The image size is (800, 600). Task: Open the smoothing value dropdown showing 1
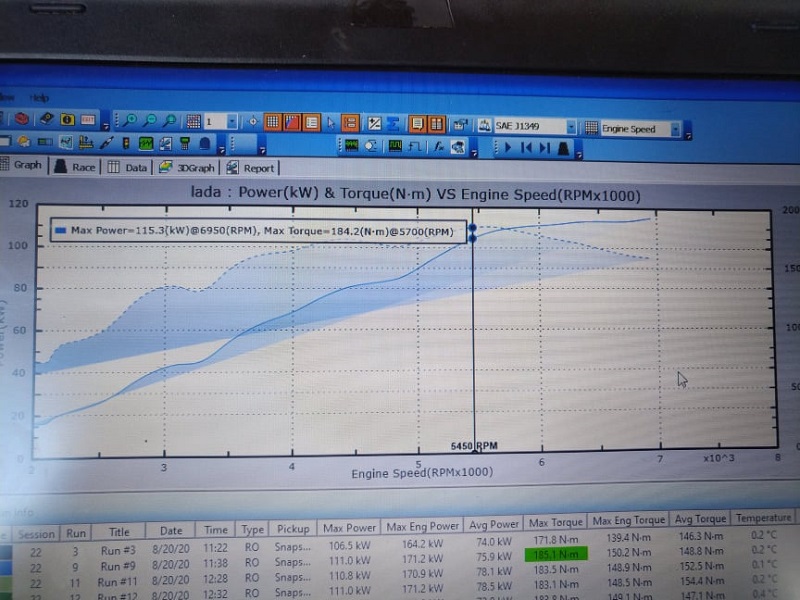pos(232,122)
